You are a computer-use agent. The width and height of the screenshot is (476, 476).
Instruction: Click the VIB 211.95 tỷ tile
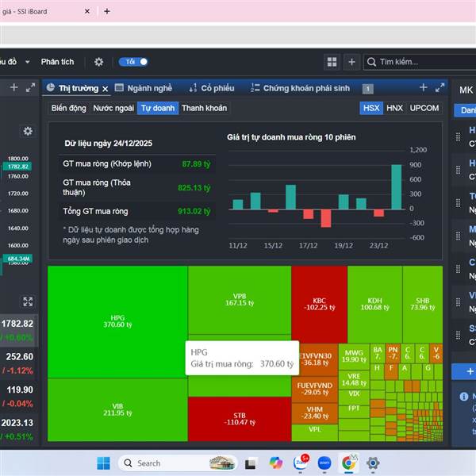[117, 409]
